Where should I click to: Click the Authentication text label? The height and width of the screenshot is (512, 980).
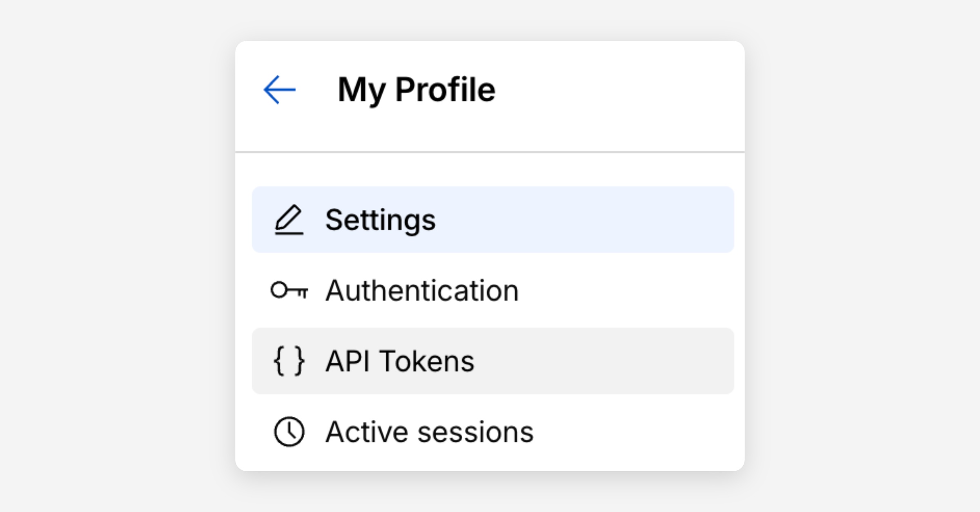[x=422, y=291]
